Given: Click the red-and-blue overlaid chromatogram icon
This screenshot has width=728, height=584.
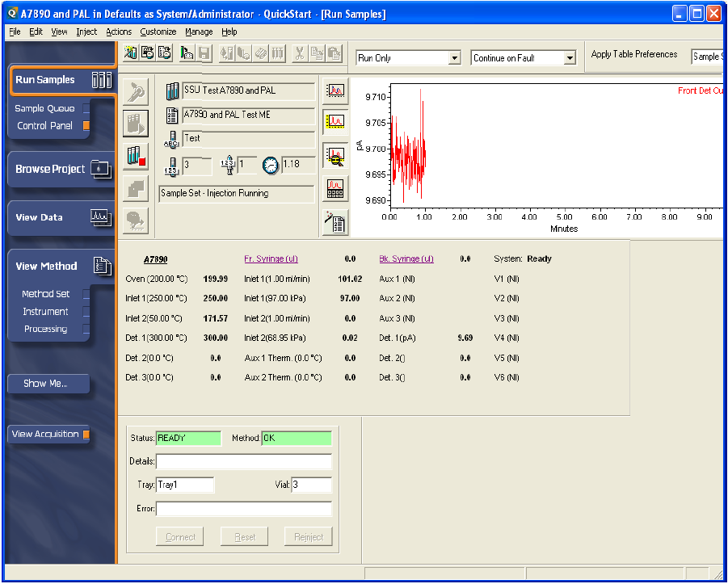Looking at the screenshot, I should (x=335, y=90).
